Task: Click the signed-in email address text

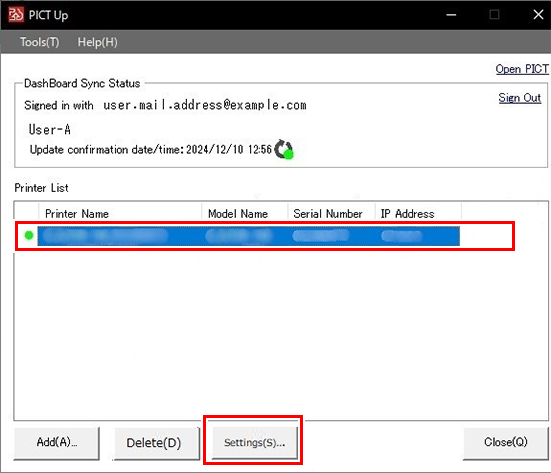Action: 205,105
